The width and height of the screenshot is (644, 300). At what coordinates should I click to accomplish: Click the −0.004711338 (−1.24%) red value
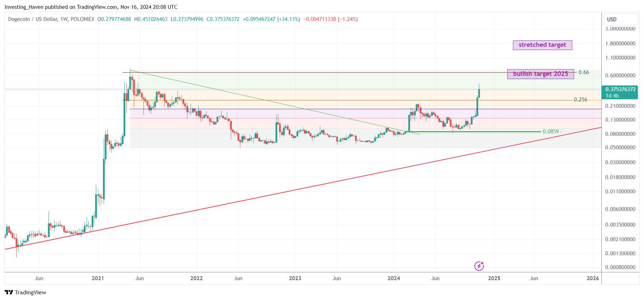point(331,19)
